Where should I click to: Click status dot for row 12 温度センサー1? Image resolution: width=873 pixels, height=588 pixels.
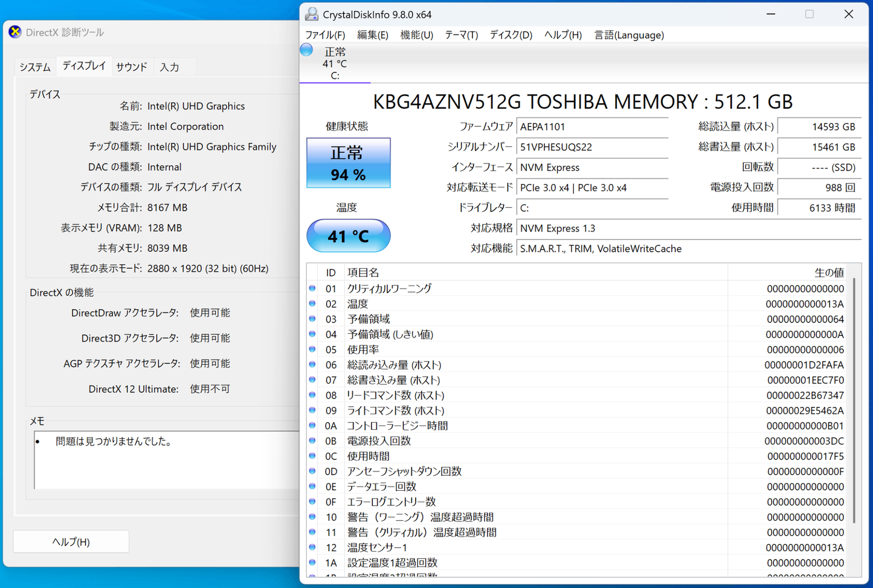(x=312, y=547)
